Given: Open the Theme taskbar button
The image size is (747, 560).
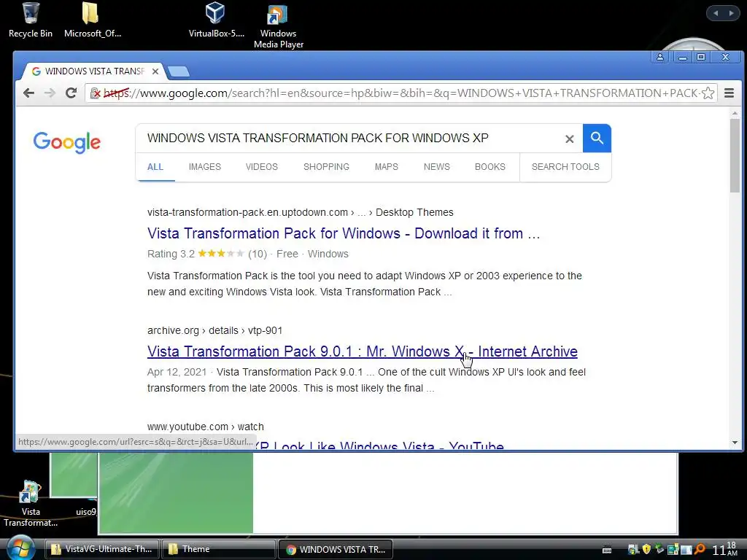Looking at the screenshot, I should coord(219,549).
